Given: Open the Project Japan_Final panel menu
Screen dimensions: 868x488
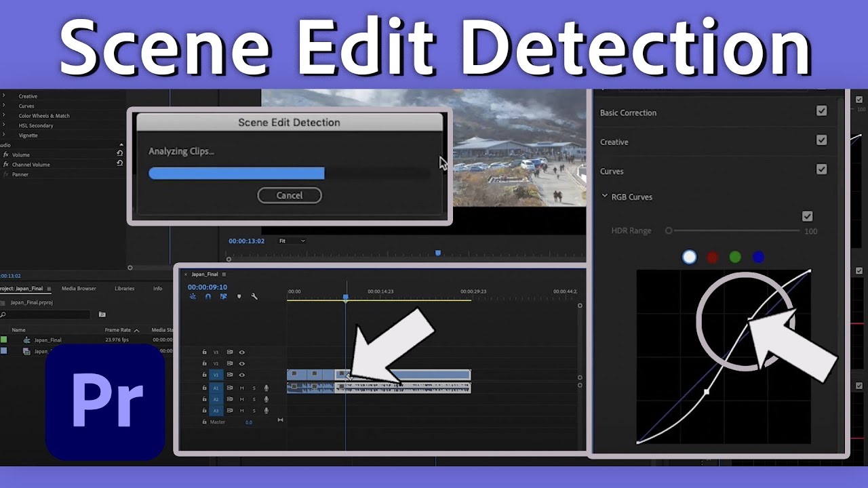Looking at the screenshot, I should tap(49, 289).
